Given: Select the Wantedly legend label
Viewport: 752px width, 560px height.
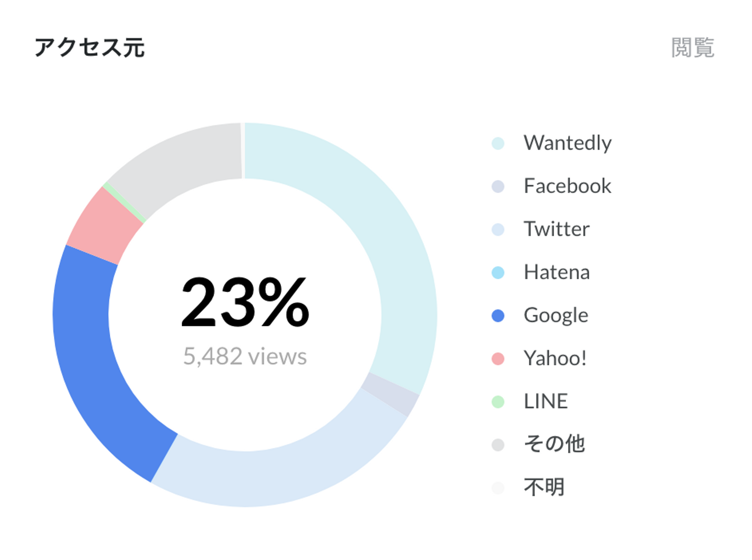Looking at the screenshot, I should (x=568, y=143).
